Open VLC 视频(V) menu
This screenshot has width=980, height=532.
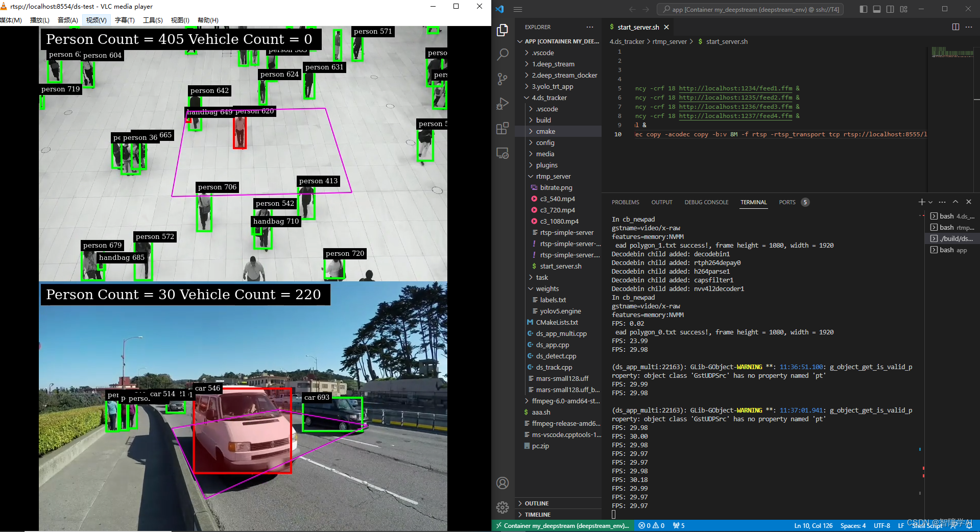click(x=96, y=20)
